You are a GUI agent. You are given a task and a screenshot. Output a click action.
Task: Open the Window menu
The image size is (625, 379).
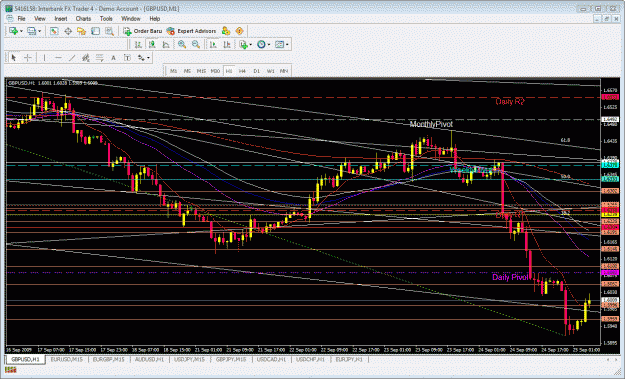pyautogui.click(x=131, y=19)
